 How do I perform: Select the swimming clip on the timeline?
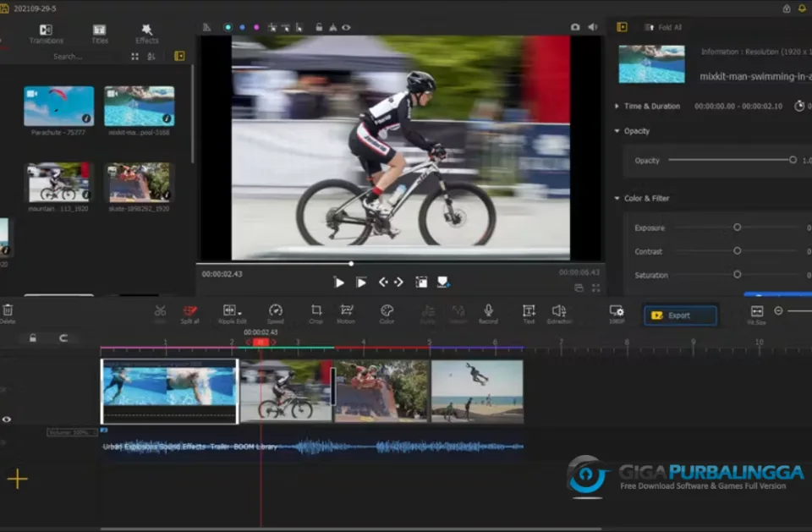coord(169,392)
